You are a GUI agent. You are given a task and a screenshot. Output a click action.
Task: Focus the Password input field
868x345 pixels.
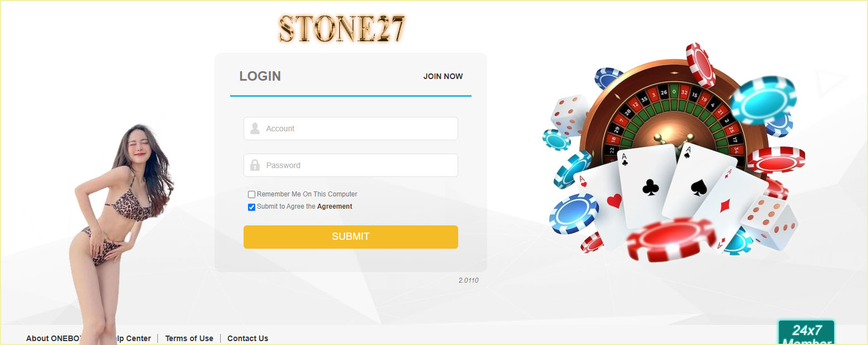(x=351, y=165)
